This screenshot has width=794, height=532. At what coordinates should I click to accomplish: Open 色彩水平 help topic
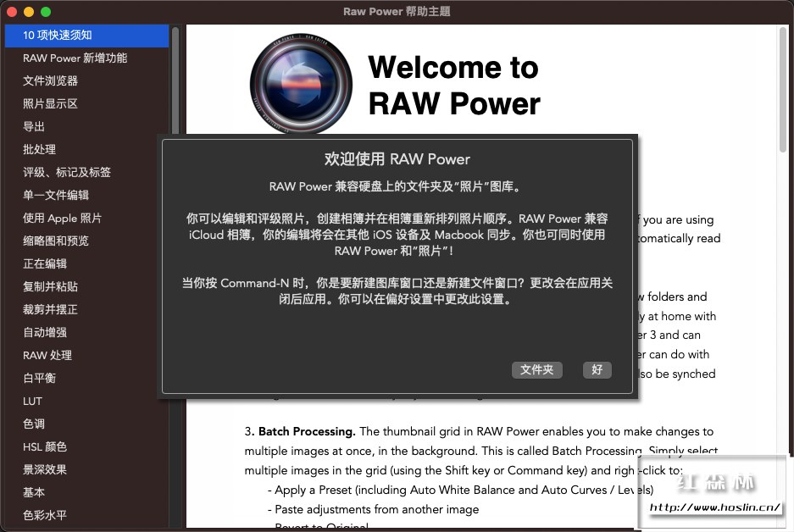[x=86, y=515]
